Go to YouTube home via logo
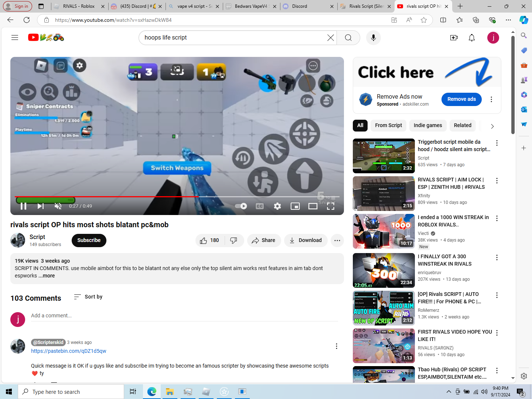 (x=46, y=37)
